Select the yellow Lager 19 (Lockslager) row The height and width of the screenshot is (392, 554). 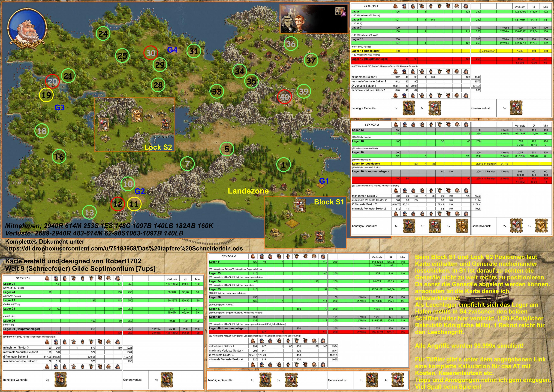[x=366, y=164]
